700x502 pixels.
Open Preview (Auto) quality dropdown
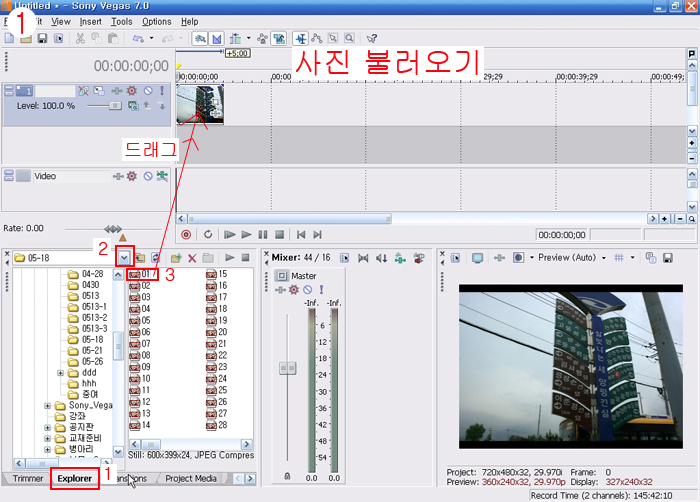604,258
